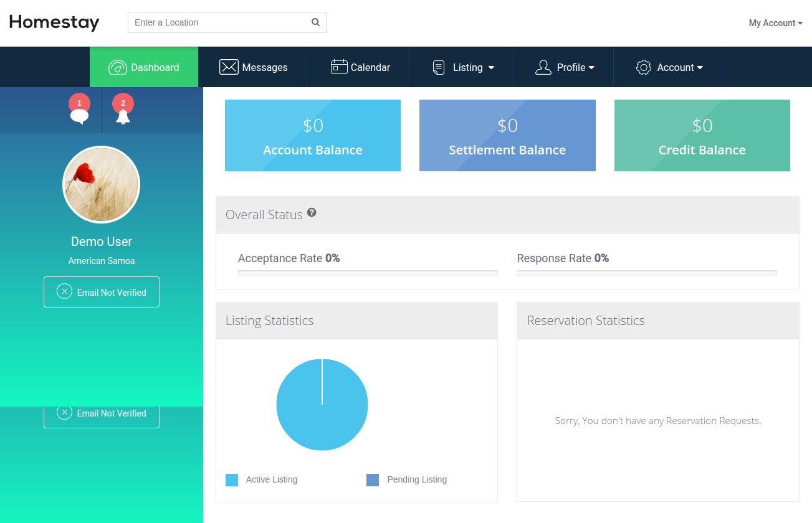Expand the Listing dropdown menu
This screenshot has width=812, height=523.
pyautogui.click(x=491, y=68)
